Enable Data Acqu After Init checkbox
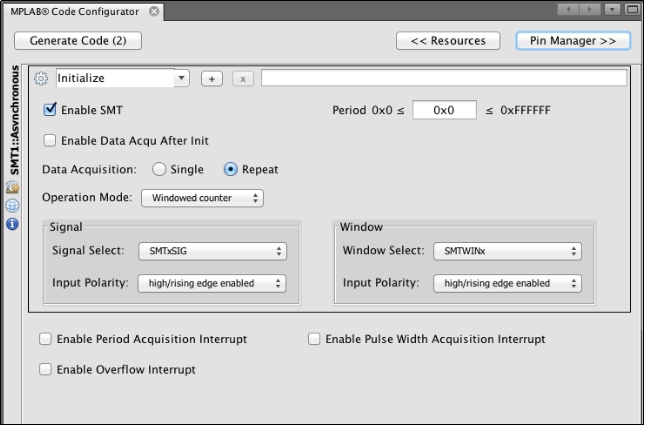 click(50, 141)
